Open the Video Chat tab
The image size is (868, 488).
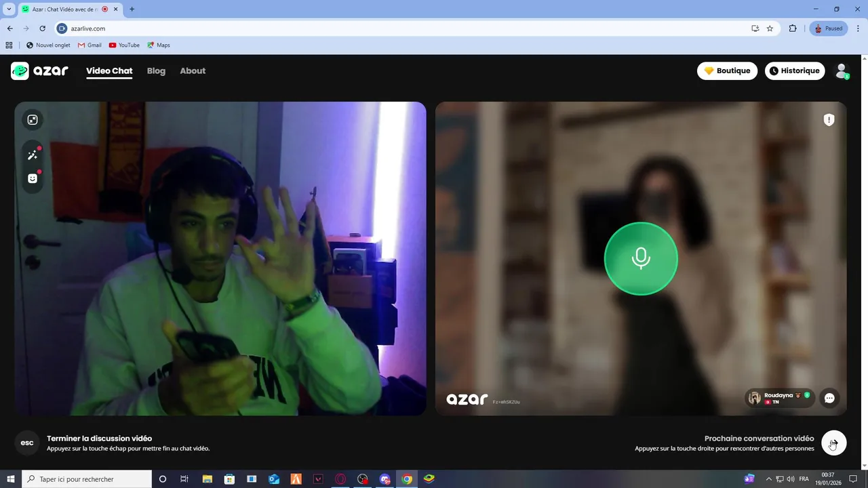[x=109, y=70]
